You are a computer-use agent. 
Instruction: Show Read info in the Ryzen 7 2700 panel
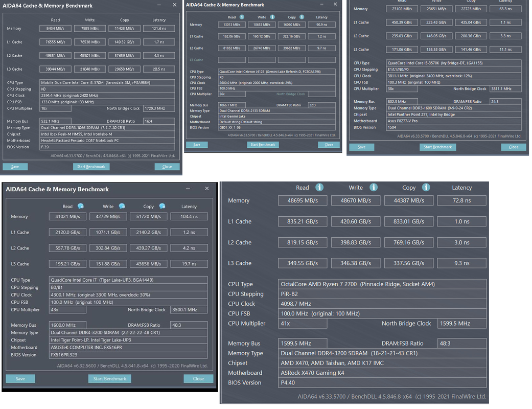319,187
